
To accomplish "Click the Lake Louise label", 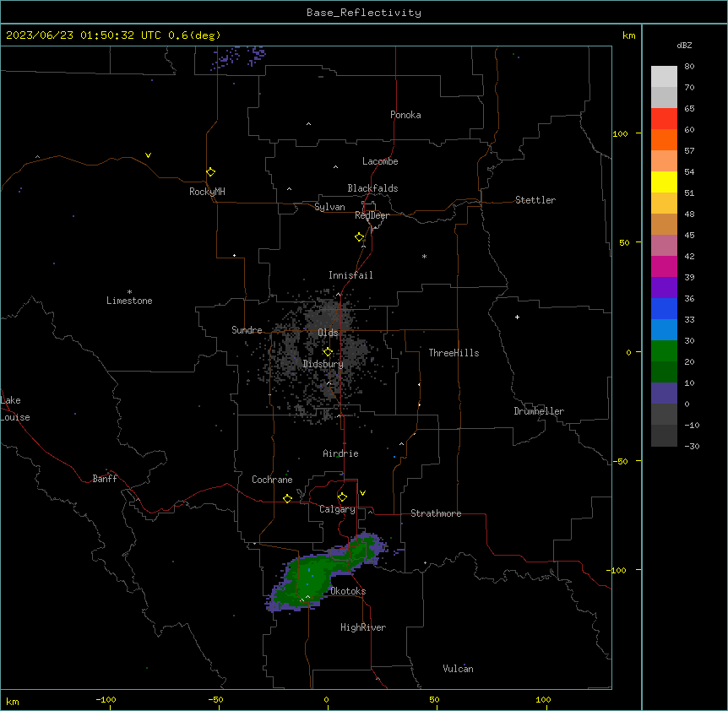I will click(x=15, y=409).
